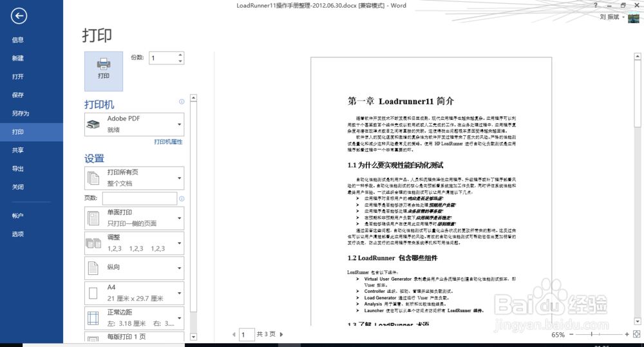Image resolution: width=644 pixels, height=347 pixels.
Task: Zoom in preview with plus button
Action: click(627, 334)
